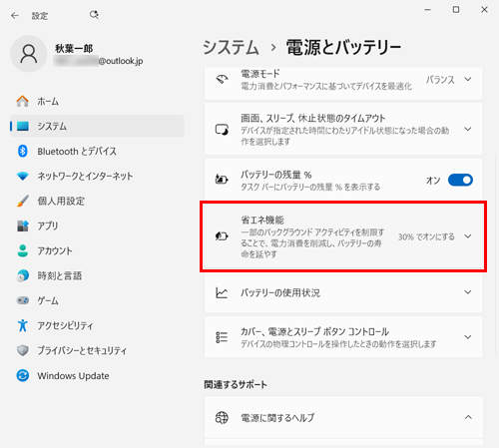The width and height of the screenshot is (499, 448).
Task: Open アプリ settings page
Action: [x=97, y=225]
